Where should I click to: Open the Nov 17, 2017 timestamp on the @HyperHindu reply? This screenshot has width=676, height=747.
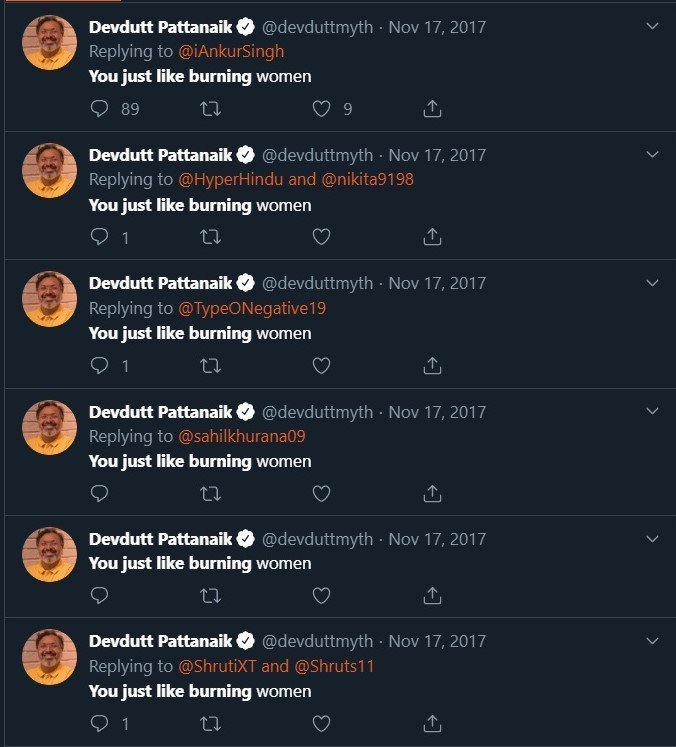pos(437,155)
